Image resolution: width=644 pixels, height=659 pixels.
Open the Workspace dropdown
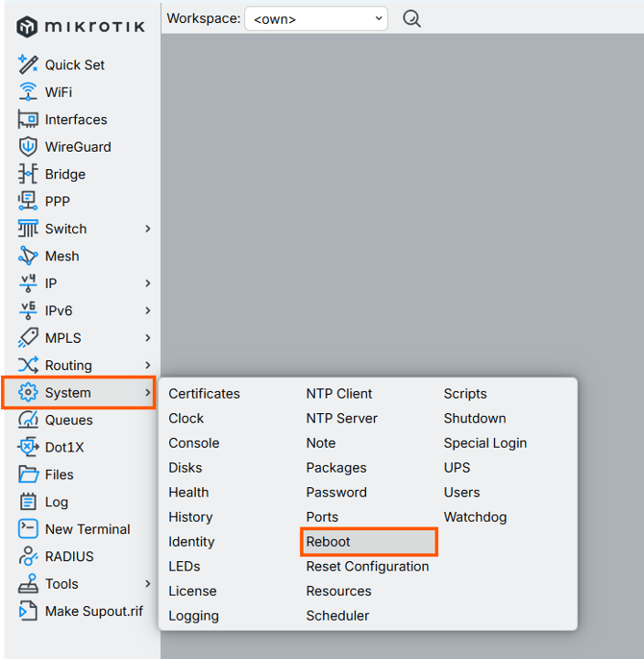pos(315,18)
